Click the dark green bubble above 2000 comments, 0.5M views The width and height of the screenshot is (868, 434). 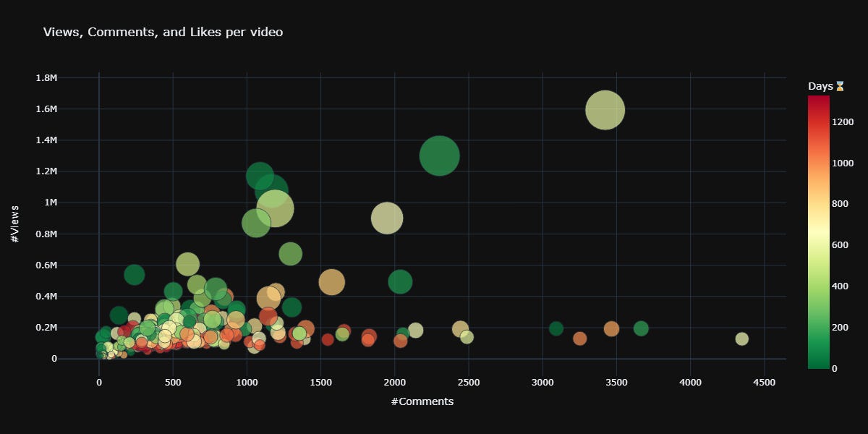(400, 282)
